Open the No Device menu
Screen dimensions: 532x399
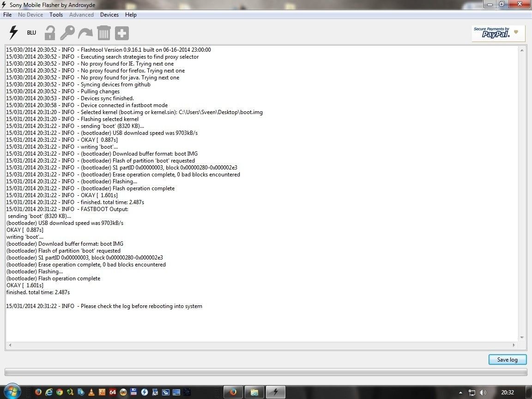[x=30, y=15]
